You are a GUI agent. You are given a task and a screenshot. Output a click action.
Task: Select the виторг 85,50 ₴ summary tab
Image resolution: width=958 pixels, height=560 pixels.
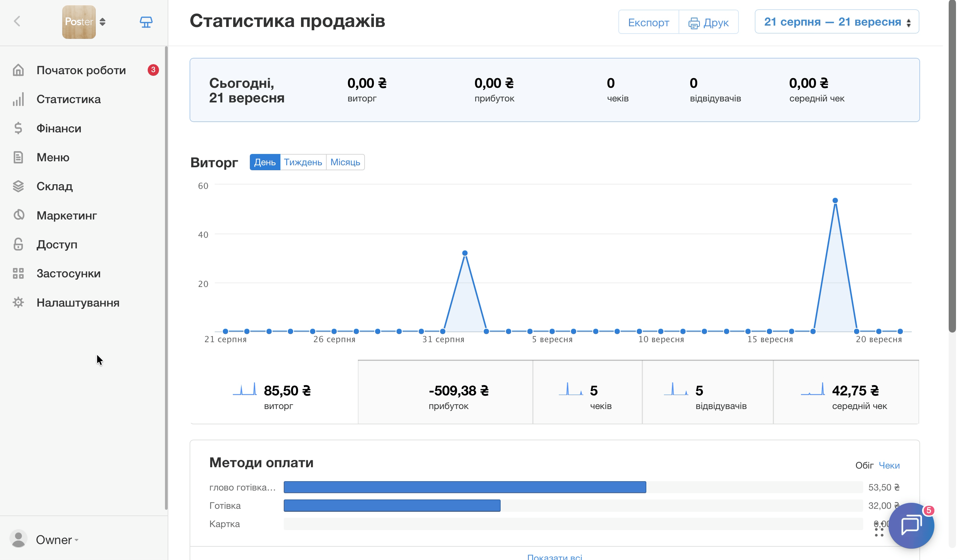click(274, 392)
